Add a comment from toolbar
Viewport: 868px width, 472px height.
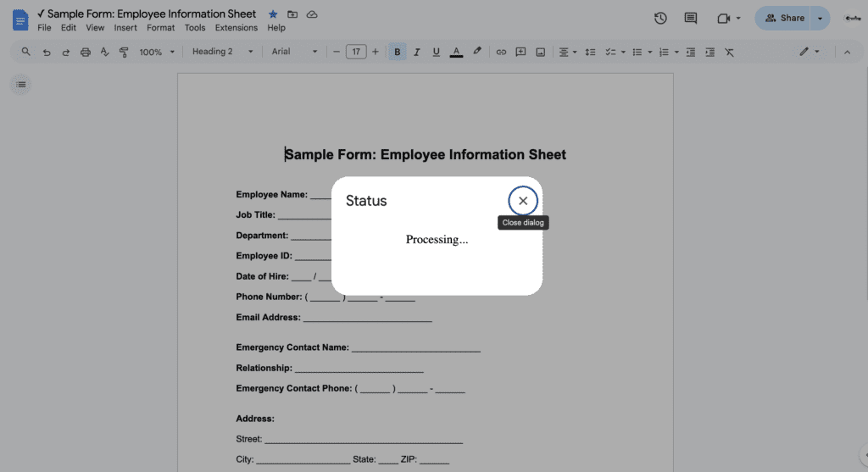coord(520,52)
